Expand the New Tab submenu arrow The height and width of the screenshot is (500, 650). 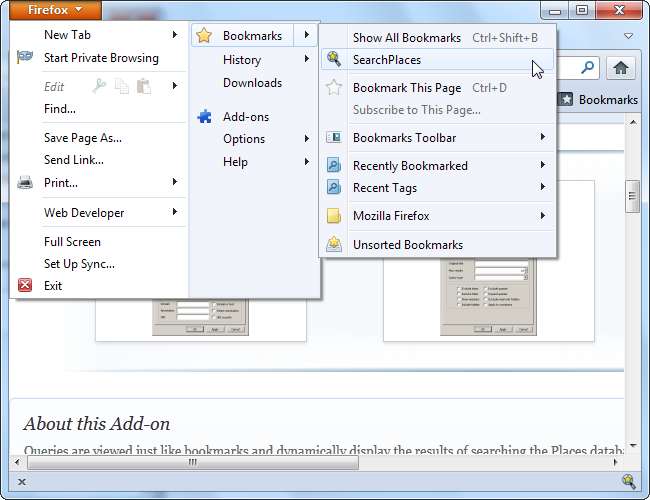pos(175,34)
